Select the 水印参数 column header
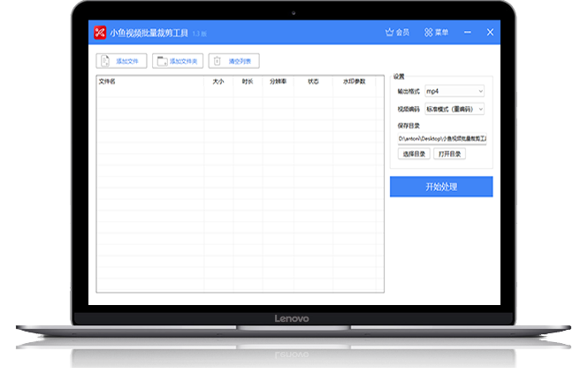Screen dimensions: 588x374 click(354, 81)
